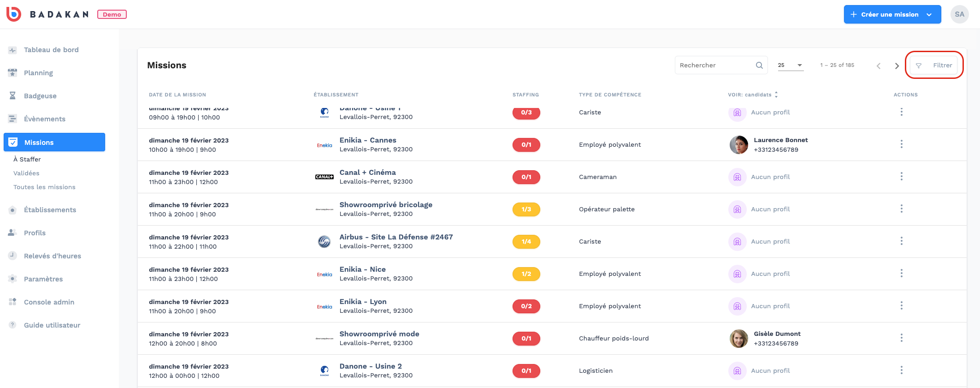Open actions menu for Canal + Cinéma row
980x388 pixels.
[901, 177]
